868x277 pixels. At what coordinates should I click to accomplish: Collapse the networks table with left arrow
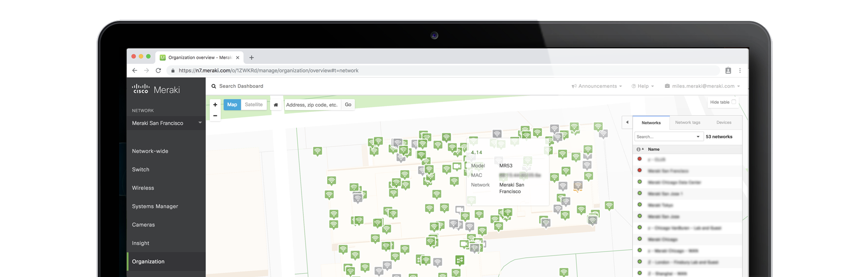[x=627, y=122]
